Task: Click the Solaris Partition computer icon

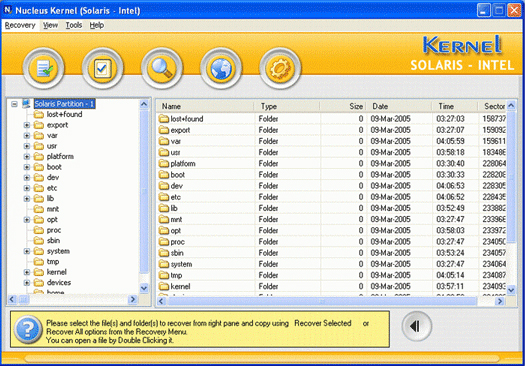Action: click(27, 103)
